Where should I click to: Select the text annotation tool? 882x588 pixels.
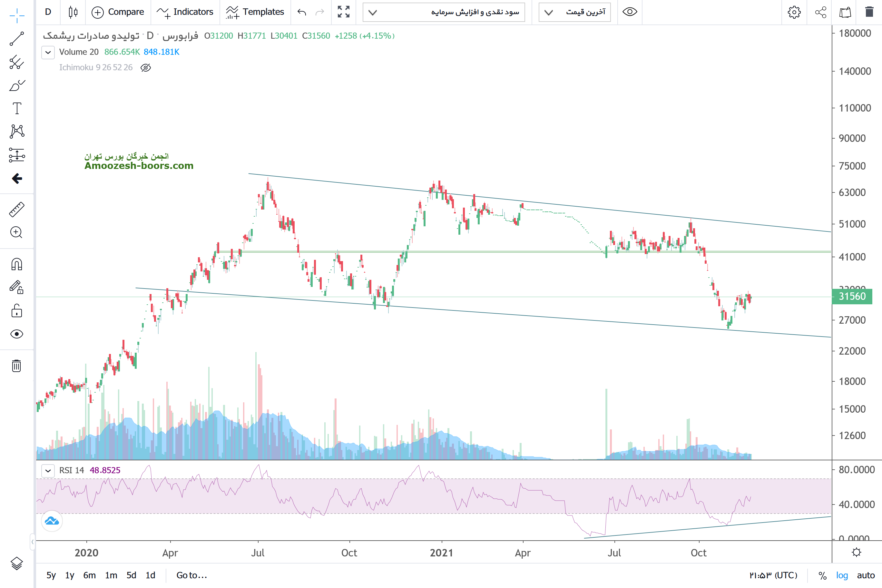[x=16, y=108]
